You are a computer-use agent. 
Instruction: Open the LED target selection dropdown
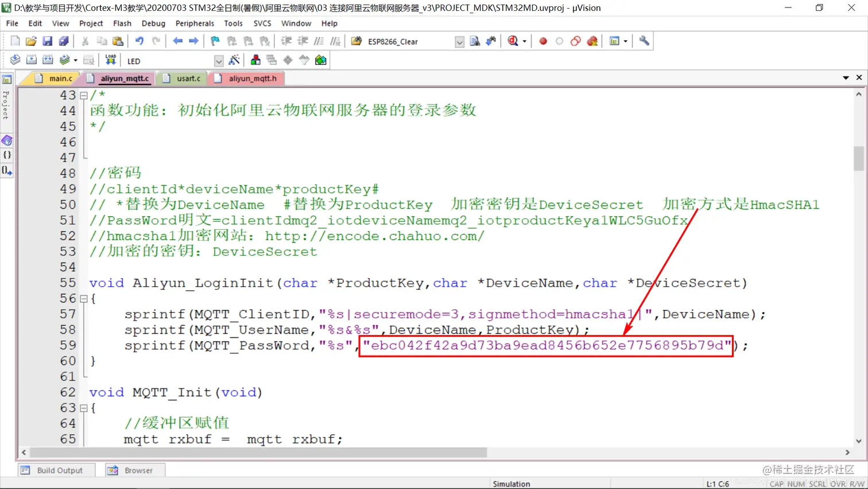coord(218,61)
